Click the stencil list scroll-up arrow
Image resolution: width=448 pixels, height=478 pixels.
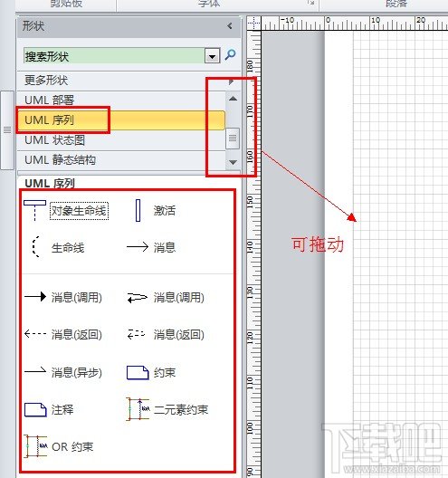pyautogui.click(x=233, y=98)
